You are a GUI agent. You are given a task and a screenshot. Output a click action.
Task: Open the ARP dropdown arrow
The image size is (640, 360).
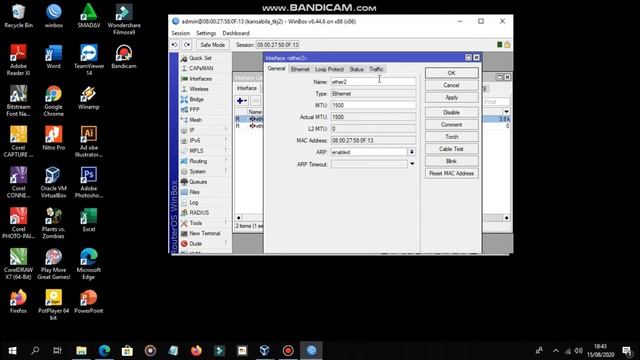tap(412, 152)
